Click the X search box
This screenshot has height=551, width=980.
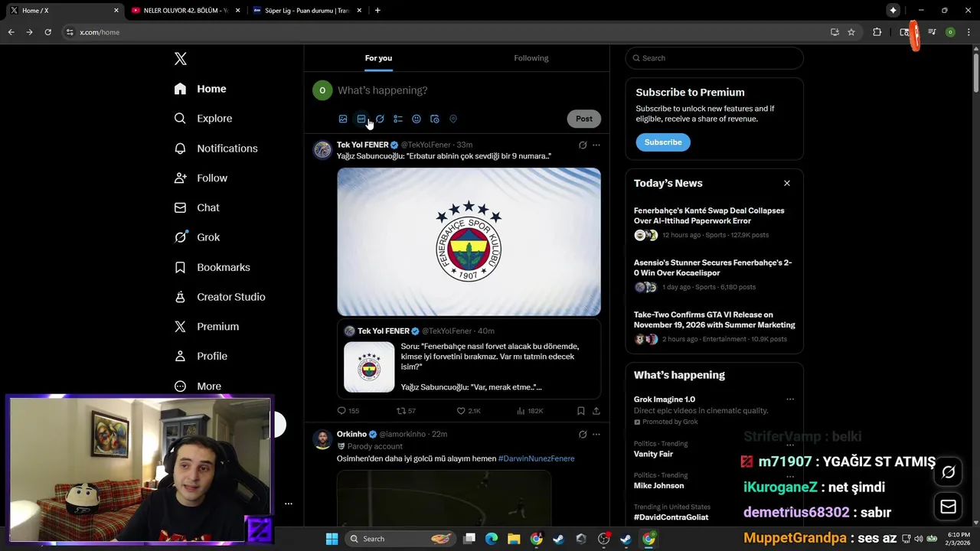pos(714,58)
